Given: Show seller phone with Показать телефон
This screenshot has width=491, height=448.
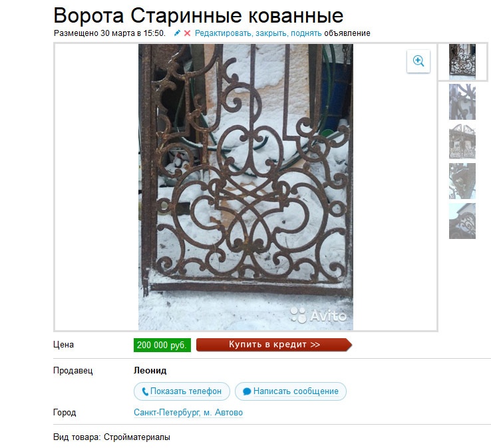Looking at the screenshot, I should (x=182, y=391).
